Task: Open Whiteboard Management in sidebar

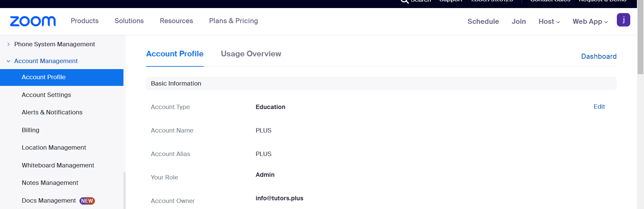Action: pyautogui.click(x=58, y=165)
